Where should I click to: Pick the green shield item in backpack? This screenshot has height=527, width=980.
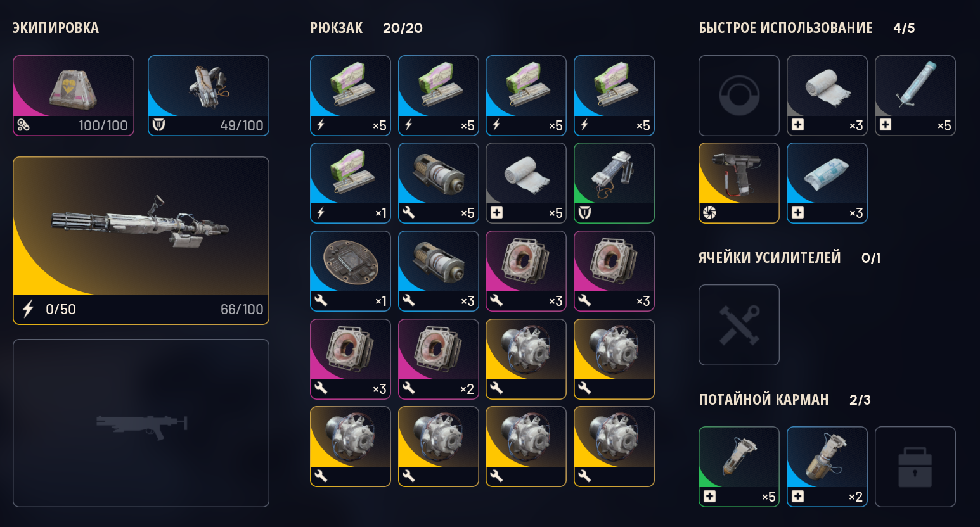[614, 183]
